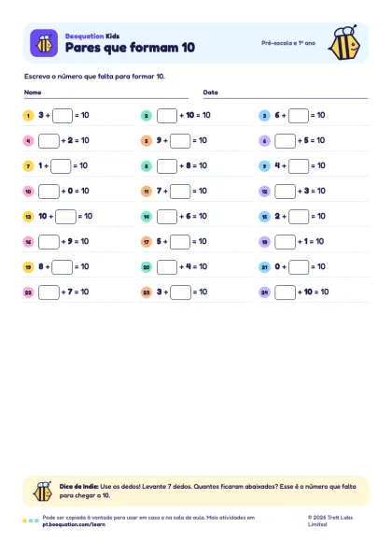Click the blue number 21 badge
This screenshot has height=556, width=392.
[x=264, y=267]
